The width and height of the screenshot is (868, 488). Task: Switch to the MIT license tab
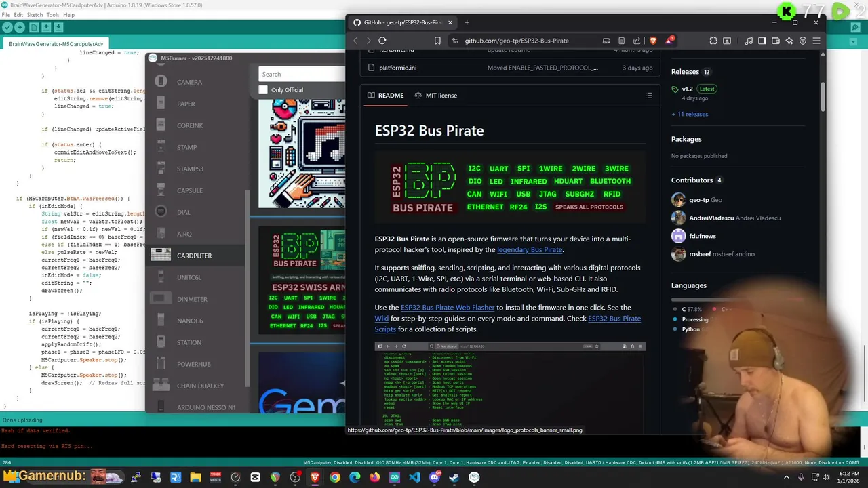[x=435, y=96]
